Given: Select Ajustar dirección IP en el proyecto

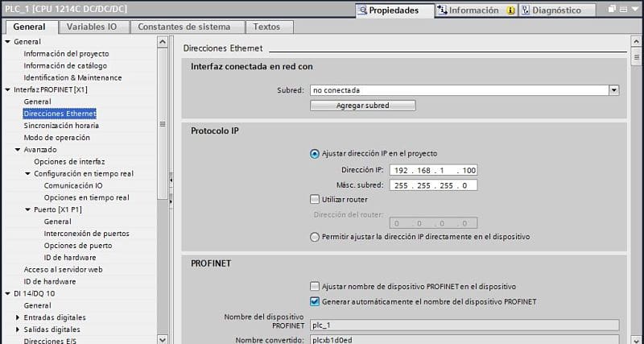Looking at the screenshot, I should (x=315, y=154).
